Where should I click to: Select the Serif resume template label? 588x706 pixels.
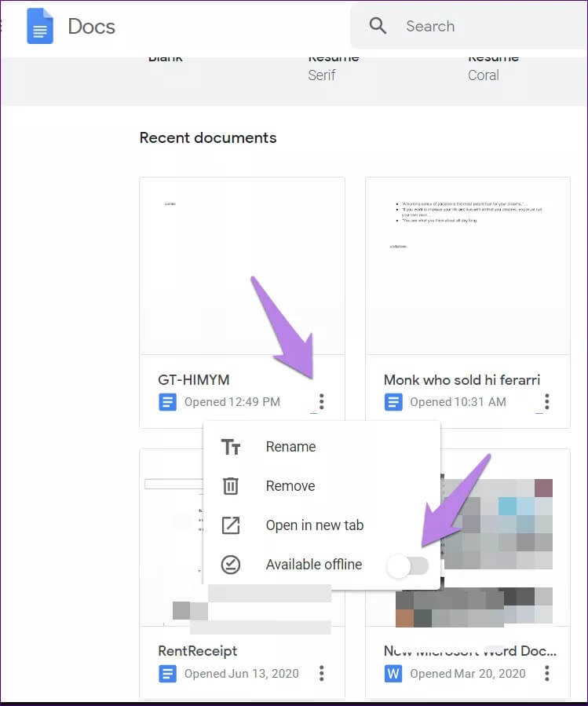coord(322,75)
